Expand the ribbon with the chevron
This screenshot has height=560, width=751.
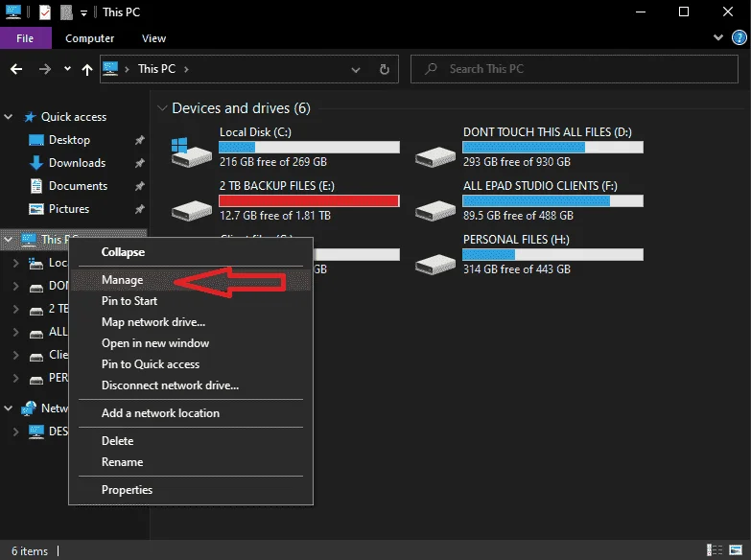click(718, 37)
